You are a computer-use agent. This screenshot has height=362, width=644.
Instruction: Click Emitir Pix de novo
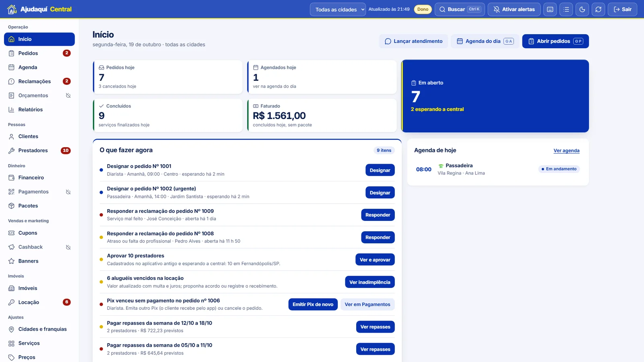click(313, 304)
